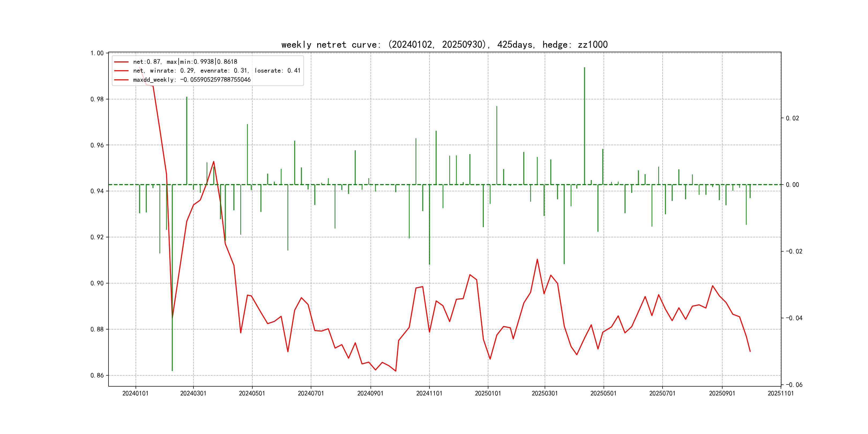868x434 pixels.
Task: Click x-axis label 20250101
Action: click(x=488, y=394)
